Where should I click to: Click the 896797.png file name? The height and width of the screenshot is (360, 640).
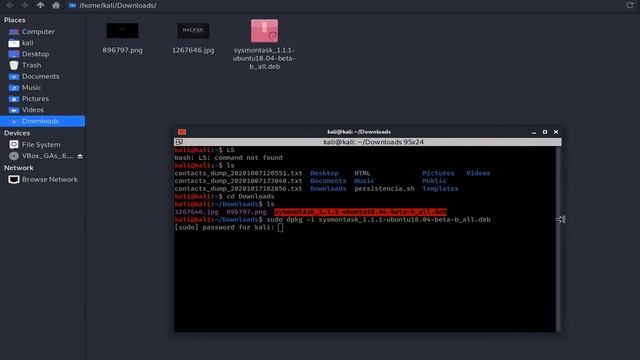[x=122, y=50]
